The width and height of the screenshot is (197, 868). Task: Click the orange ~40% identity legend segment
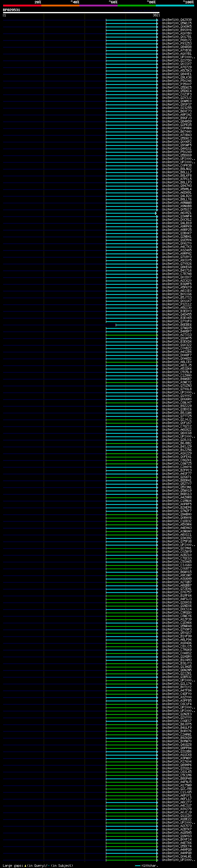[x=60, y=6]
